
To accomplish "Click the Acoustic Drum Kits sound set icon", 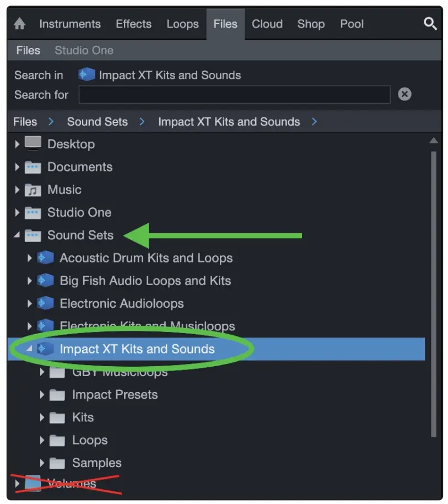I will [45, 258].
